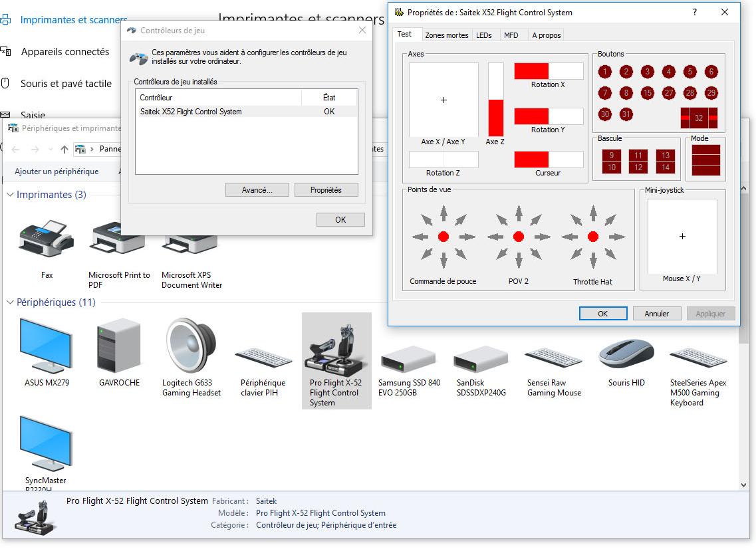Select the SyncMaster monitor device
756x549 pixels.
46,453
